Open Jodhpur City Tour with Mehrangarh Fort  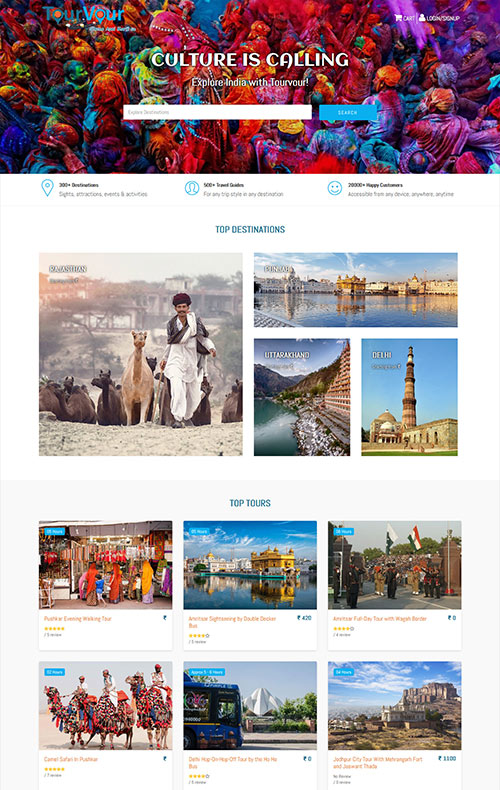pyautogui.click(x=378, y=762)
